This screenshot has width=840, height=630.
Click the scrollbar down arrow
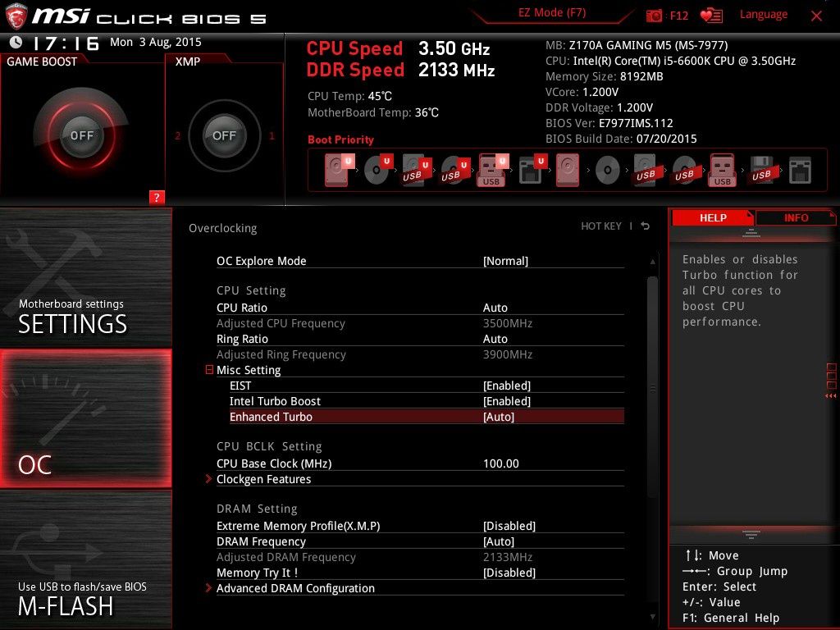pos(652,617)
